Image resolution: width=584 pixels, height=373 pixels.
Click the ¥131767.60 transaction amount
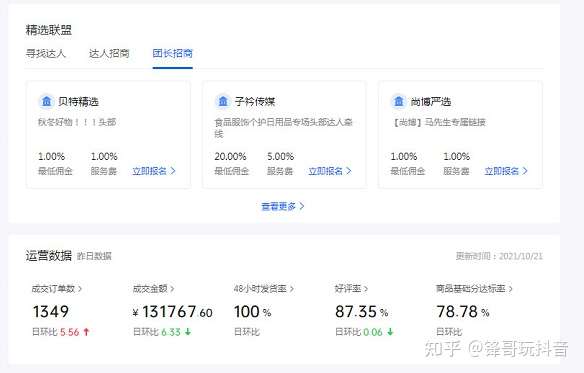[x=172, y=312]
